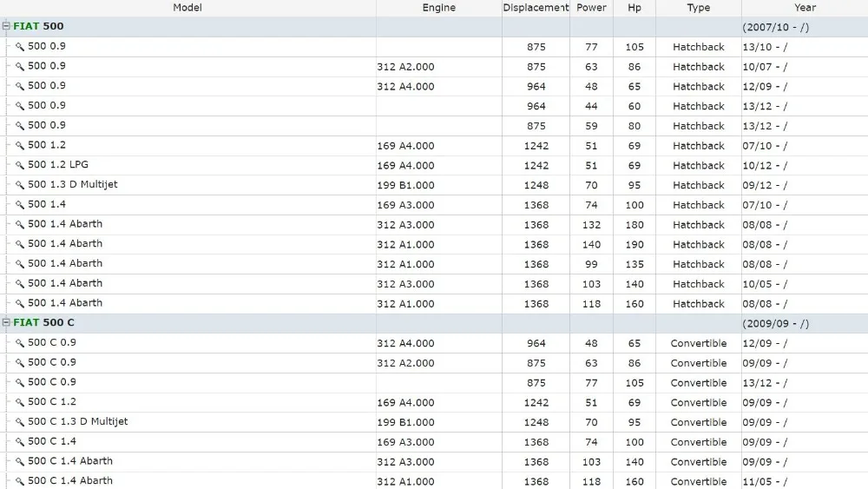
Task: Click Hp value 80
Action: coord(635,126)
